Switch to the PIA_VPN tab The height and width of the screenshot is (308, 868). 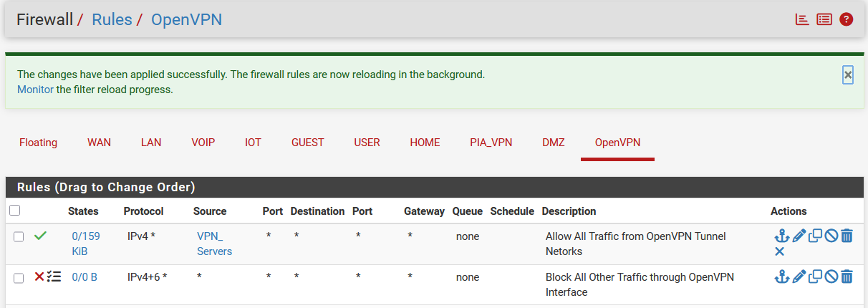tap(491, 143)
